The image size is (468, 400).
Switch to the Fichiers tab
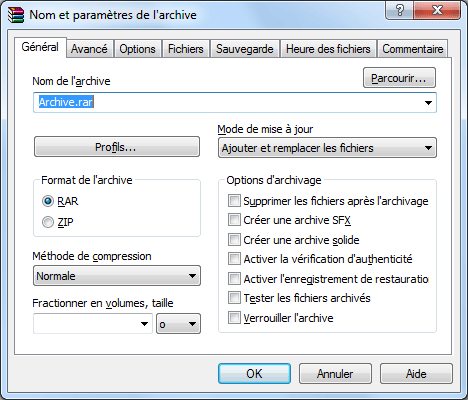[x=186, y=49]
